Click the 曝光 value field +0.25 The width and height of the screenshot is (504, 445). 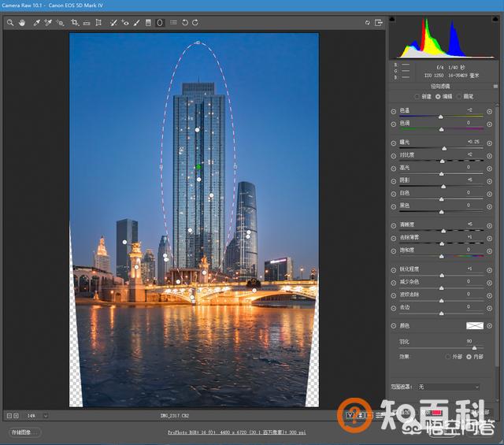pyautogui.click(x=473, y=142)
